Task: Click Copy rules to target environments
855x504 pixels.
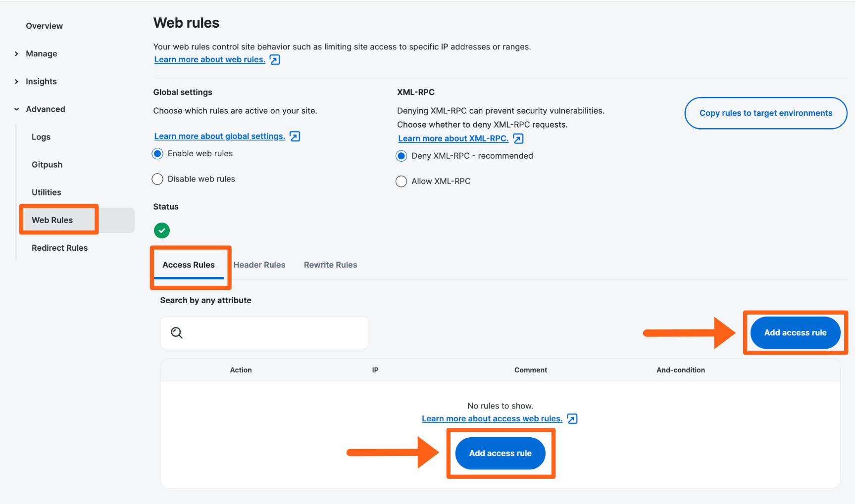Action: click(765, 113)
